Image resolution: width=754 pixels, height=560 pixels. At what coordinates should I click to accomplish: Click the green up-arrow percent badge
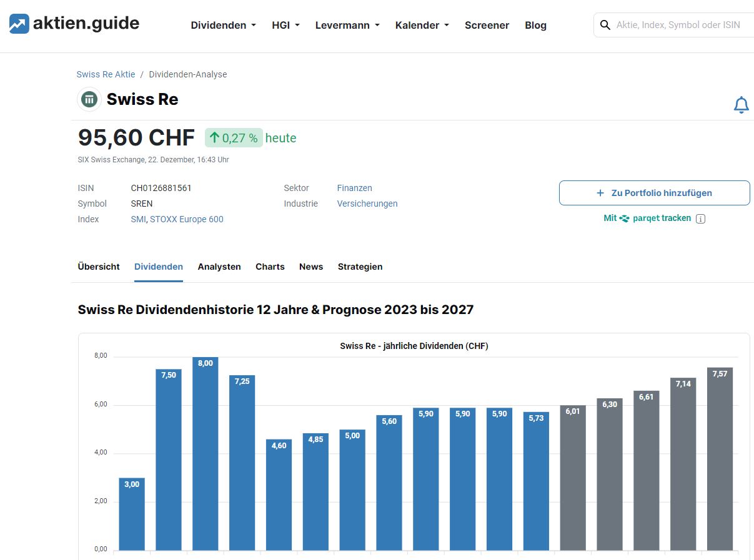pyautogui.click(x=234, y=138)
